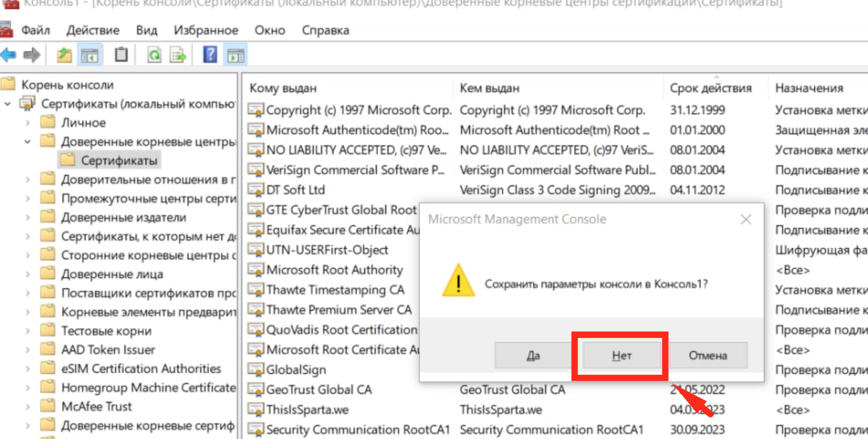Expand Доверенные лица node

27,274
